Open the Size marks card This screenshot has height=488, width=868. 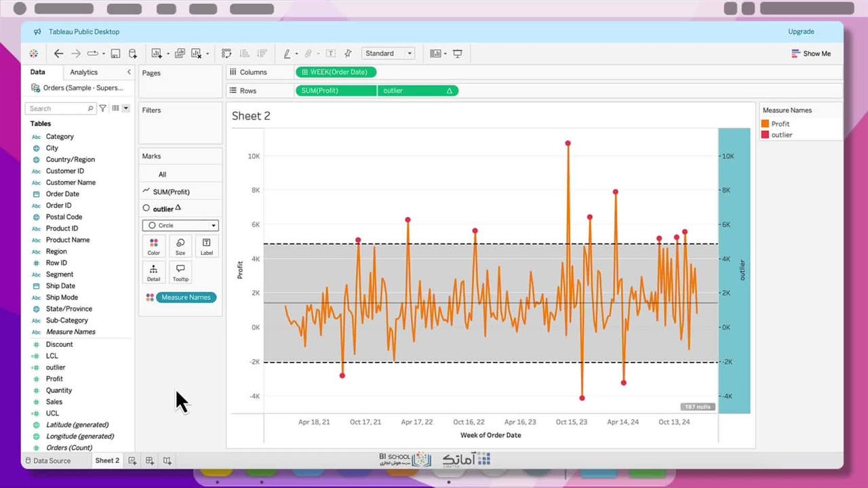180,246
